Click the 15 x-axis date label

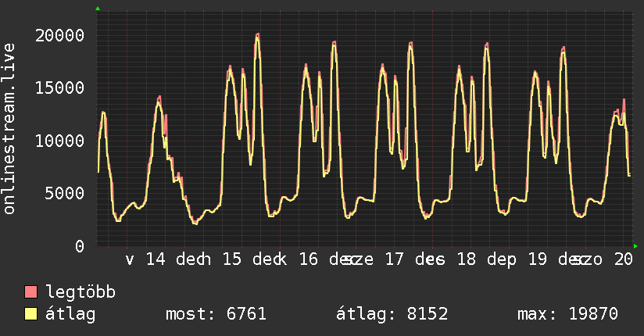coord(232,259)
